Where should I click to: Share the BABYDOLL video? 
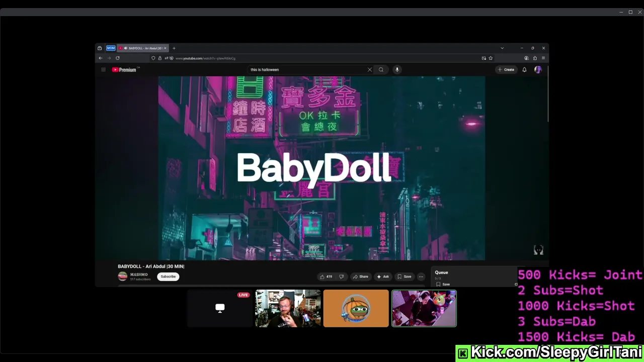360,277
